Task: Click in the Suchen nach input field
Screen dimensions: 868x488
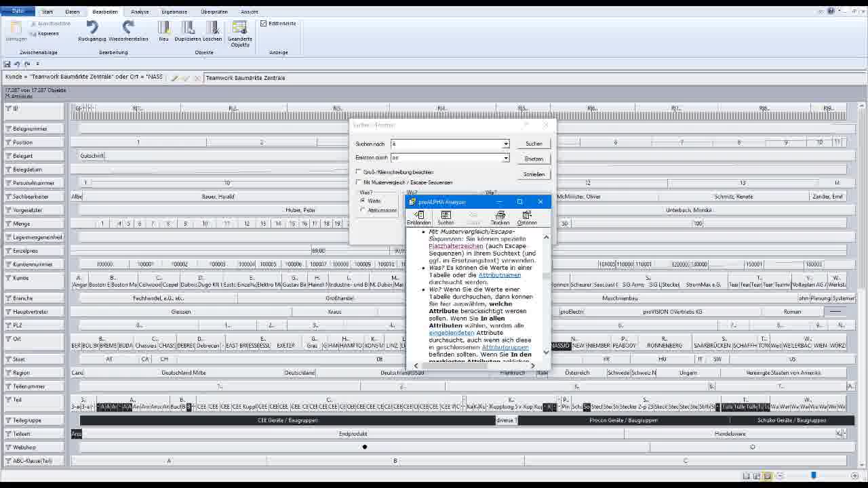Action: click(446, 144)
